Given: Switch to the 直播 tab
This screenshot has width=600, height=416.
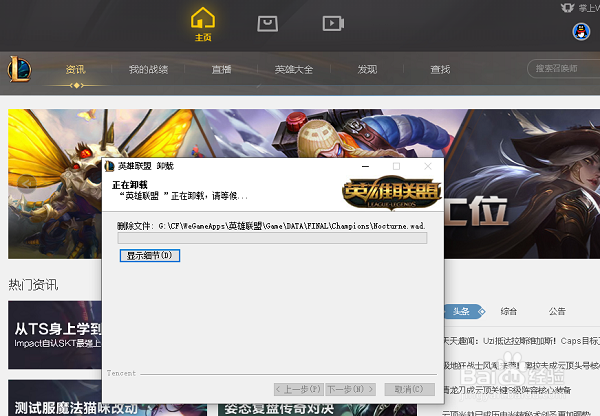Looking at the screenshot, I should coord(221,69).
